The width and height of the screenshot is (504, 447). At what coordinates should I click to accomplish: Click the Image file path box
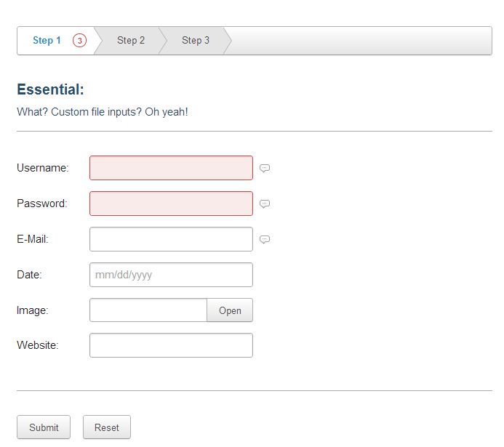[x=148, y=310]
